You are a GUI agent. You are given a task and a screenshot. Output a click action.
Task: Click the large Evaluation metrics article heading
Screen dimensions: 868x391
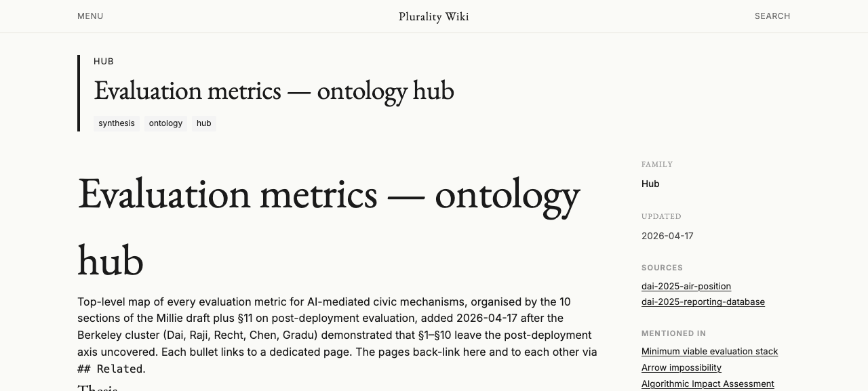pyautogui.click(x=329, y=227)
